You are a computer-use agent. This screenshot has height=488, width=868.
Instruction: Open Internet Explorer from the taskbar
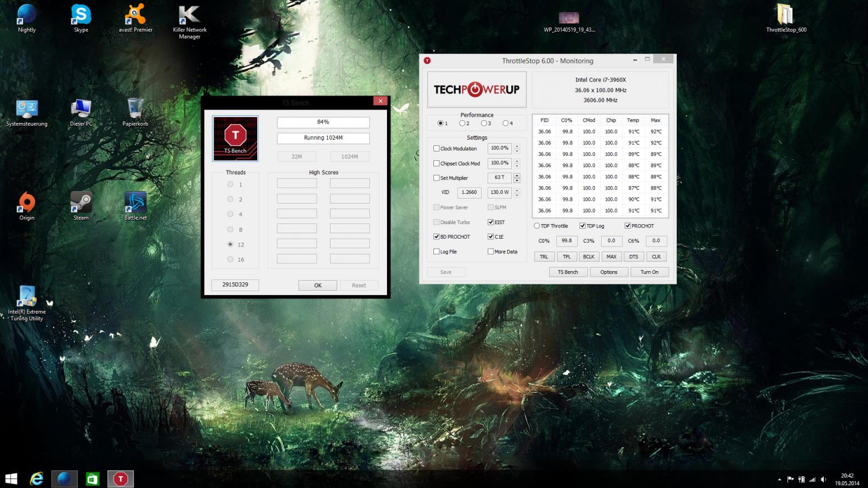[x=37, y=478]
